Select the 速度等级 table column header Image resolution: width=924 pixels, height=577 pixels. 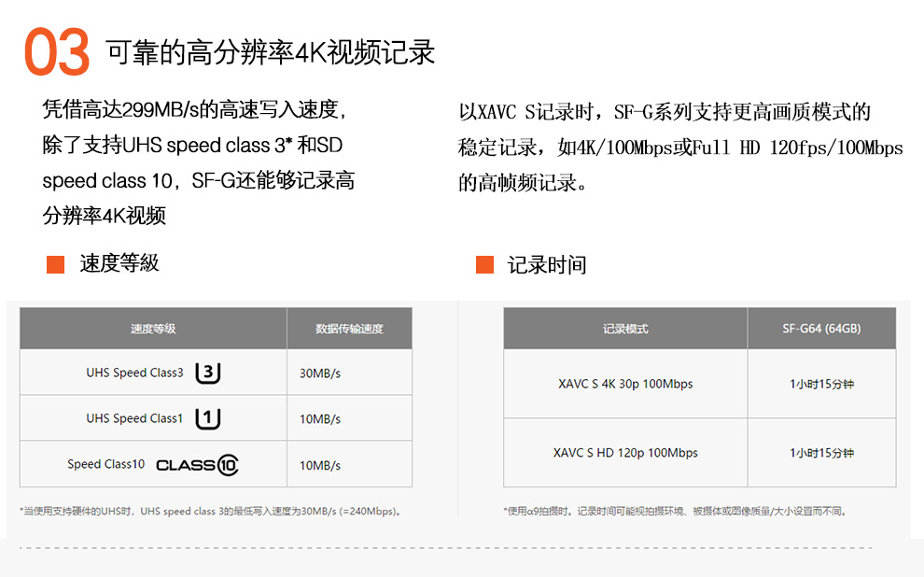153,329
